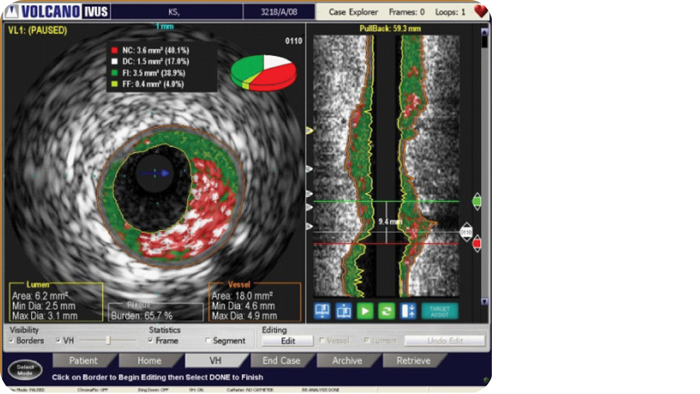Open the Patient tab
The width and height of the screenshot is (700, 394).
pos(83,361)
